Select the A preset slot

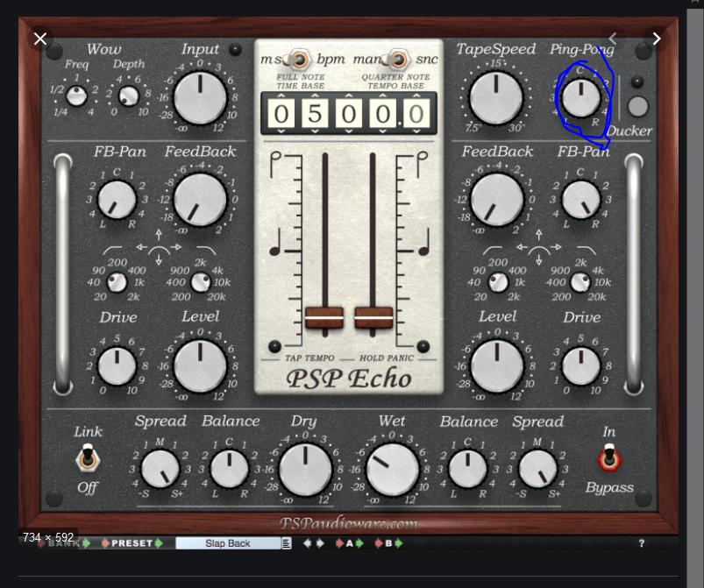pyautogui.click(x=349, y=543)
